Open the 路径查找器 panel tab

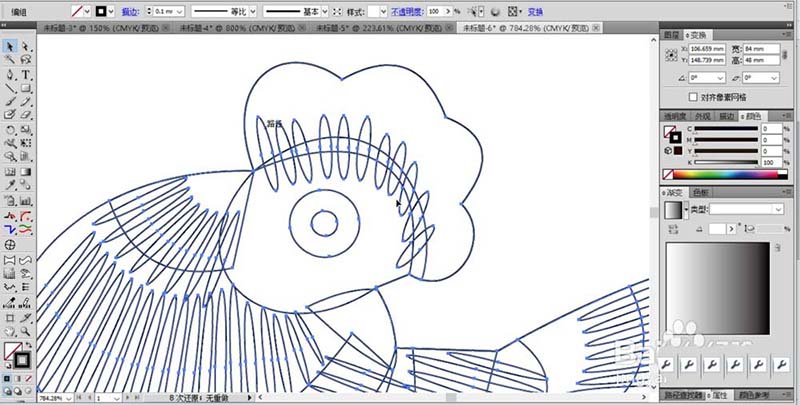pyautogui.click(x=682, y=395)
